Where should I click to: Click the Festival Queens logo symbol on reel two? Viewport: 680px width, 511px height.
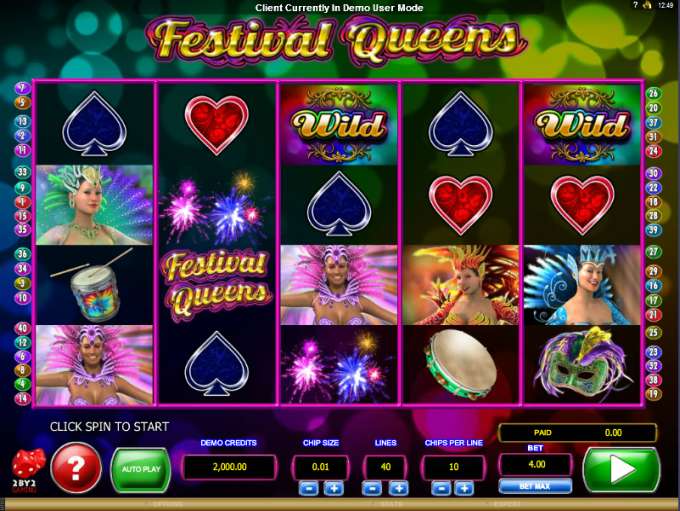point(216,284)
